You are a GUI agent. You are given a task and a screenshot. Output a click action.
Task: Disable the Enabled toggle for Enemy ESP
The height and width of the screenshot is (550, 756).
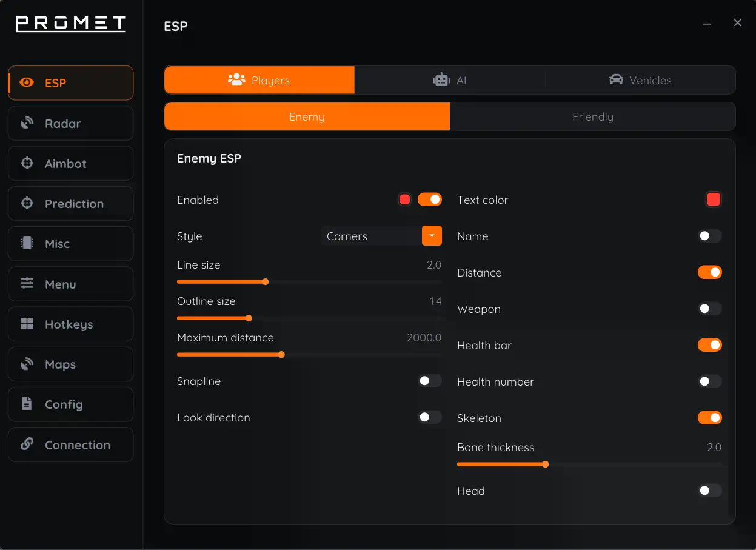click(x=430, y=200)
